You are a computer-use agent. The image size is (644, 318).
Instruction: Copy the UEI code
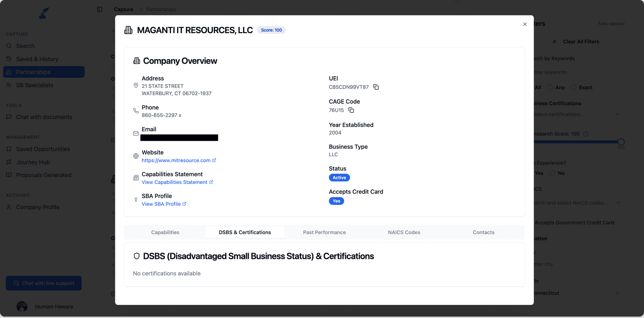376,87
